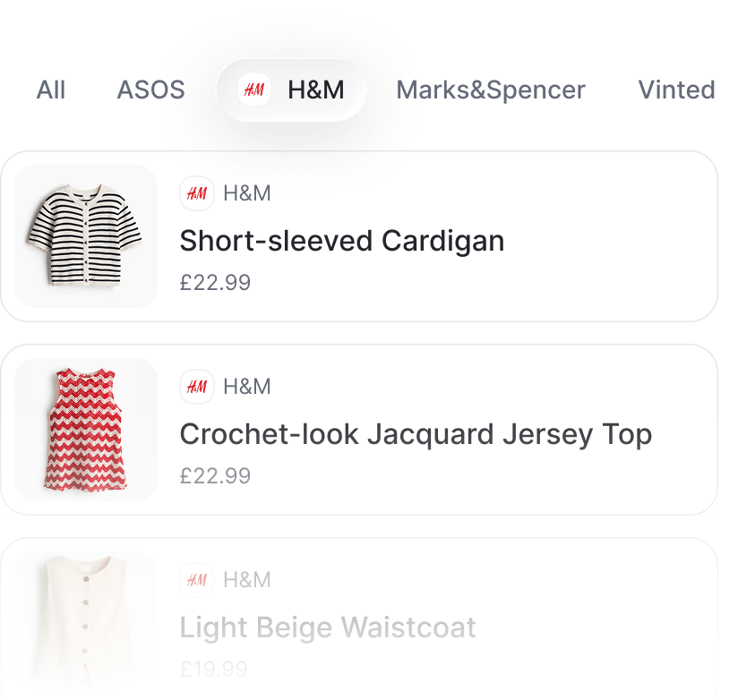The height and width of the screenshot is (700, 738).
Task: Open the Marks&Spencer tab
Action: coord(491,90)
